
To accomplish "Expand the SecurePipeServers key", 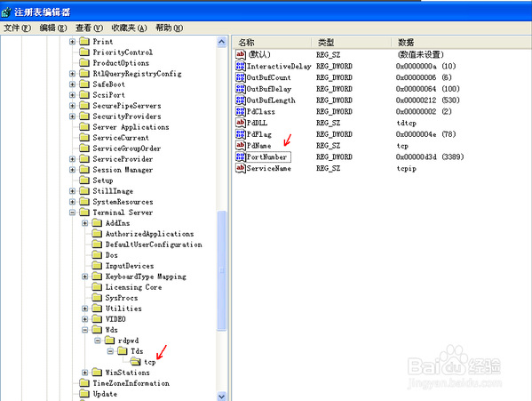I will pos(72,106).
